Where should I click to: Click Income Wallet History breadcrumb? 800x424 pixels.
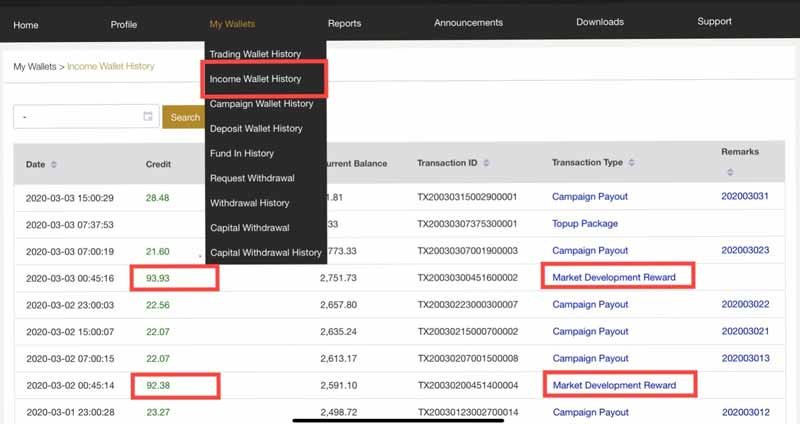tap(111, 66)
